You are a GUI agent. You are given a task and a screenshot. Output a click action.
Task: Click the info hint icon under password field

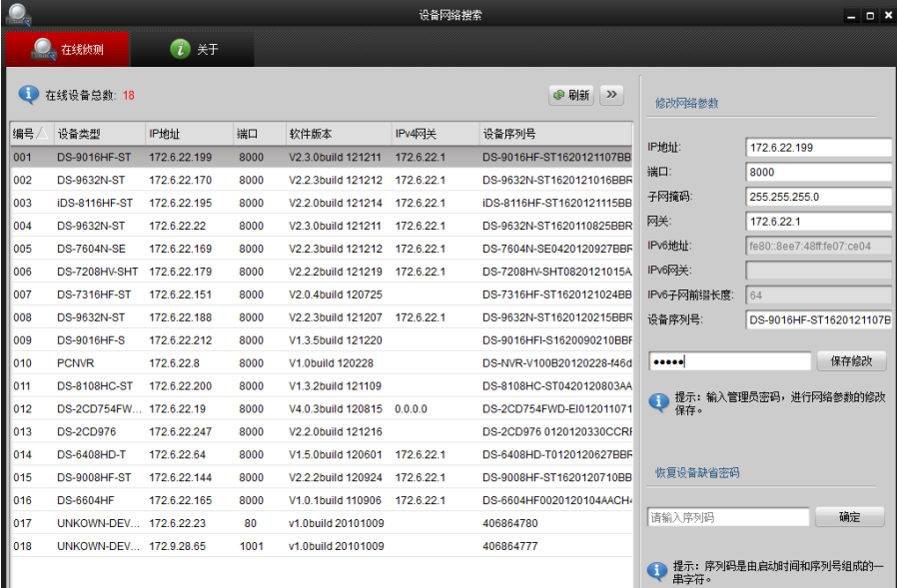click(x=658, y=402)
